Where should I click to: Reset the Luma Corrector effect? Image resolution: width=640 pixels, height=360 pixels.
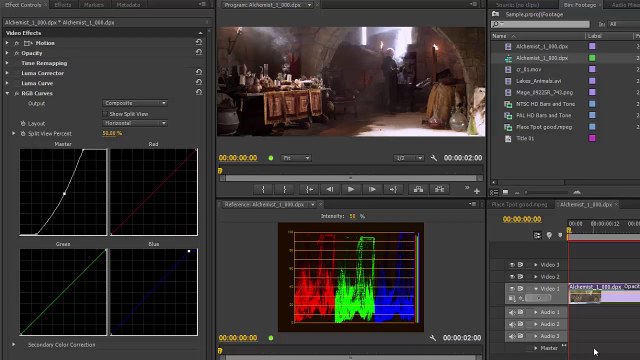[199, 72]
